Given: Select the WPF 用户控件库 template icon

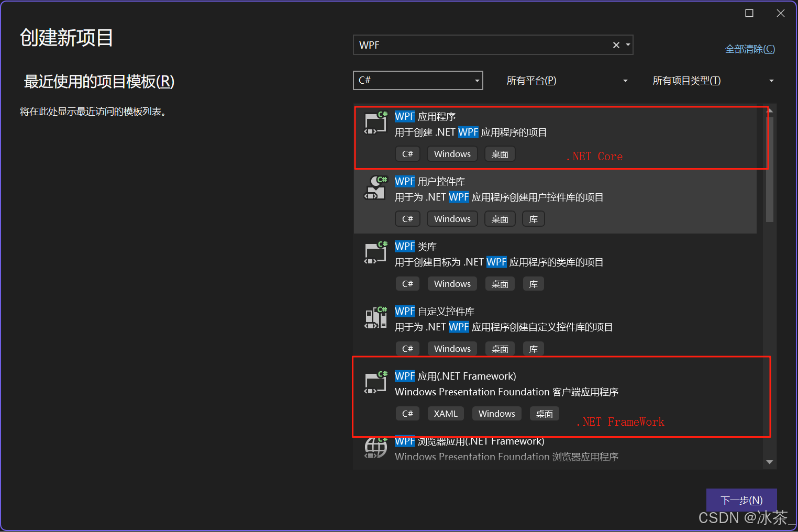Looking at the screenshot, I should click(375, 188).
